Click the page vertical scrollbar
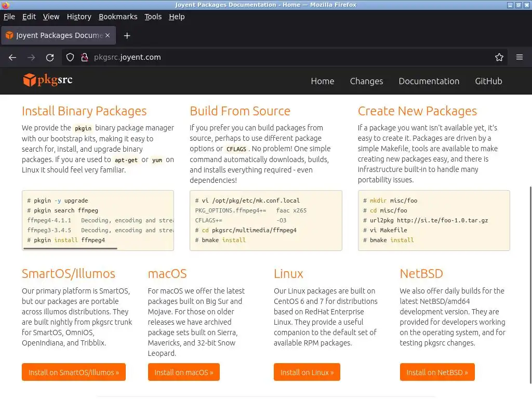532x399 pixels. (529, 285)
